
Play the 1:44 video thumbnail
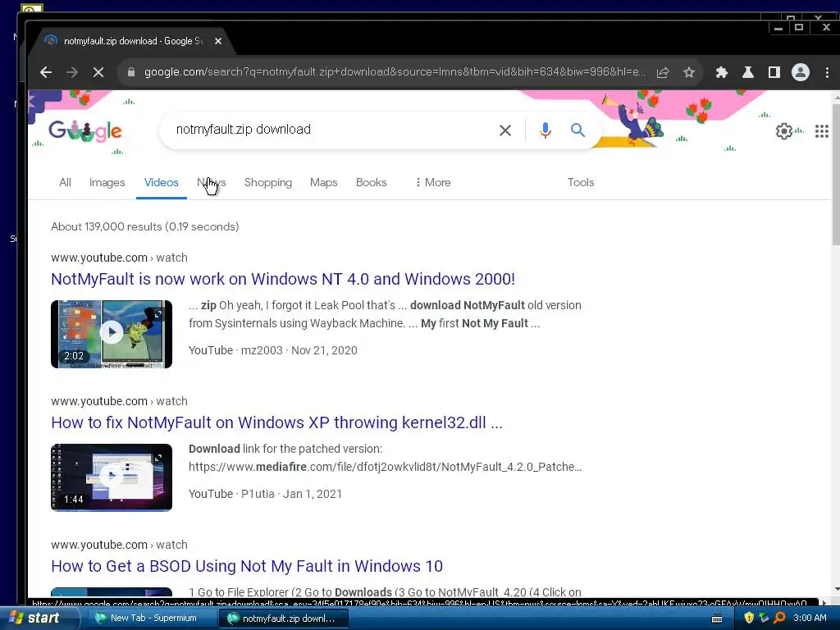coord(112,478)
